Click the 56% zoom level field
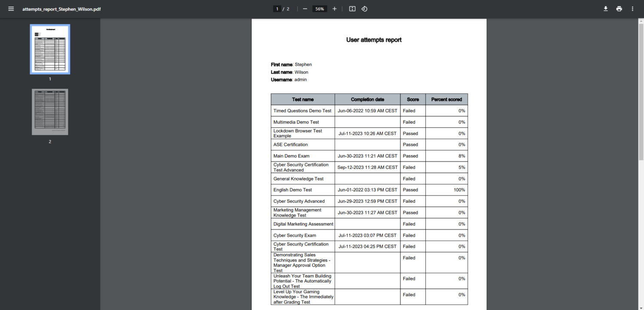 319,9
